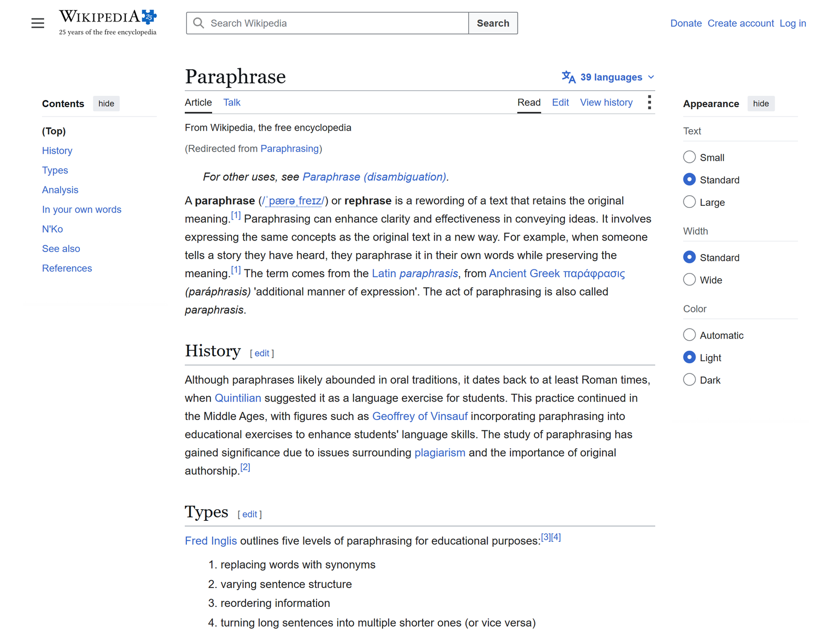This screenshot has width=840, height=630.
Task: Click the language translation icon
Action: pos(569,77)
